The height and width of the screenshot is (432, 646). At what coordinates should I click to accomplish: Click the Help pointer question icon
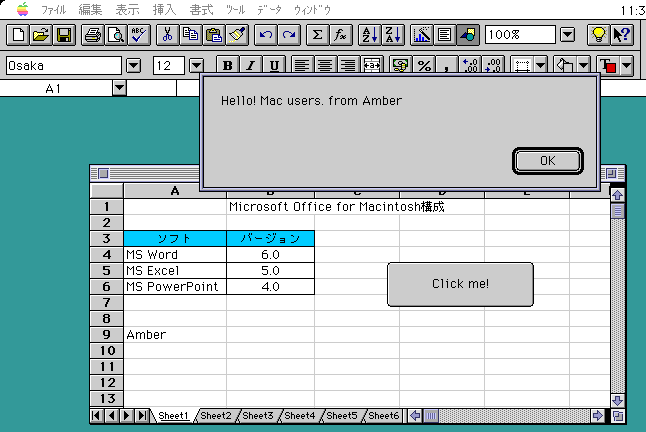621,35
